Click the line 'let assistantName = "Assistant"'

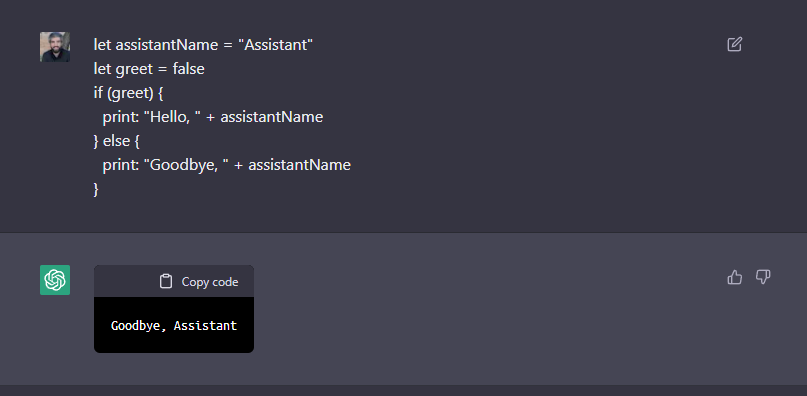pos(203,45)
